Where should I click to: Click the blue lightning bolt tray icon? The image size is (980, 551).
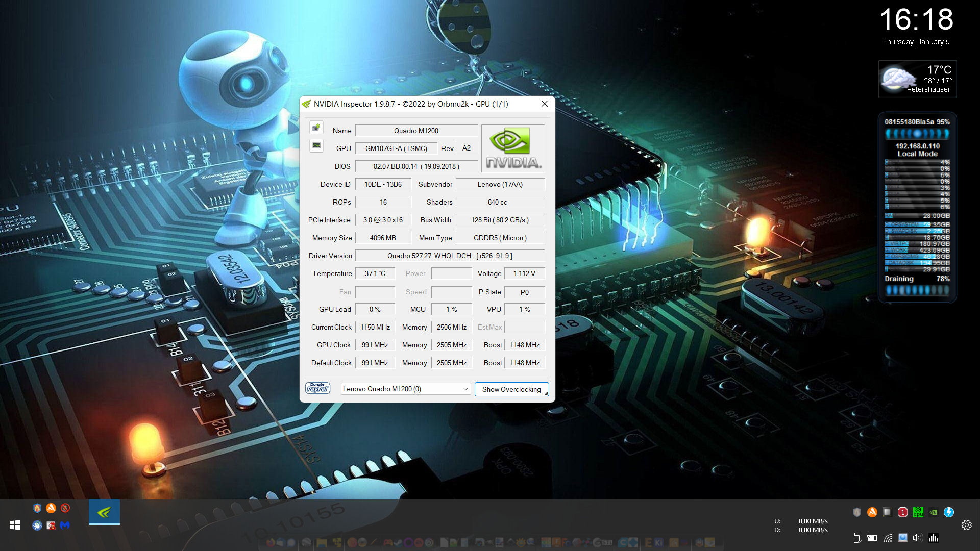[949, 512]
